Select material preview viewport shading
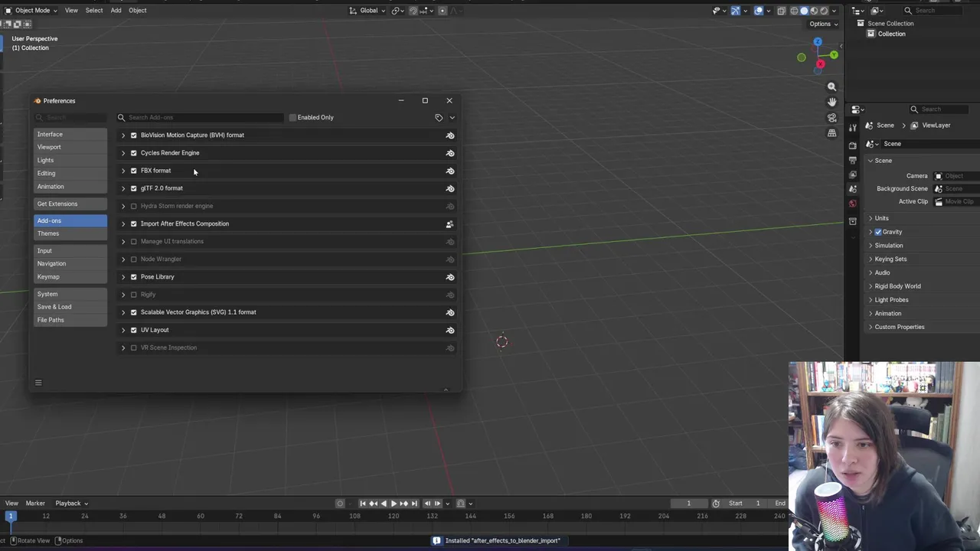The width and height of the screenshot is (980, 551). click(x=814, y=11)
